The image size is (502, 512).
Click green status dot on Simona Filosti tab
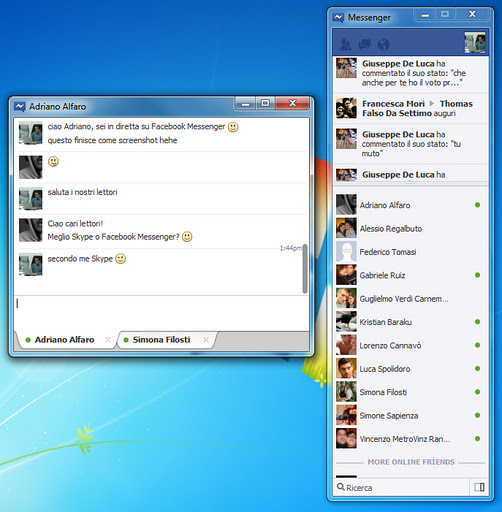click(x=126, y=340)
